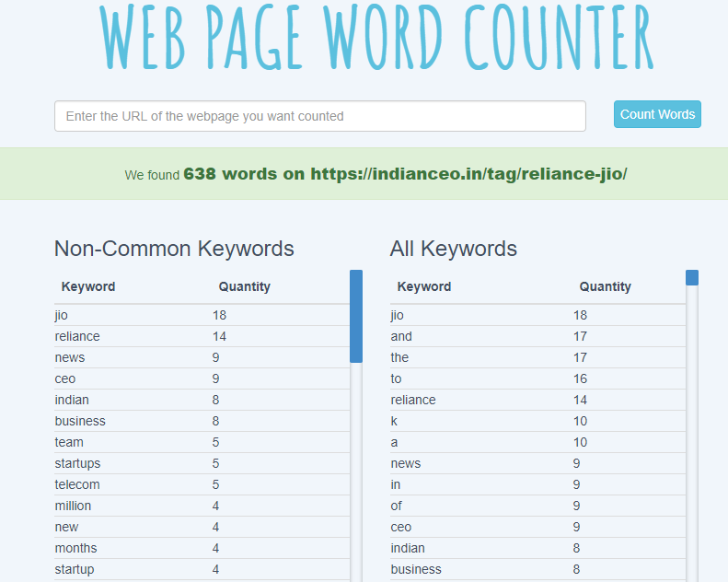Viewport: 728px width, 582px height.
Task: Select the 'and' keyword row
Action: pos(537,336)
